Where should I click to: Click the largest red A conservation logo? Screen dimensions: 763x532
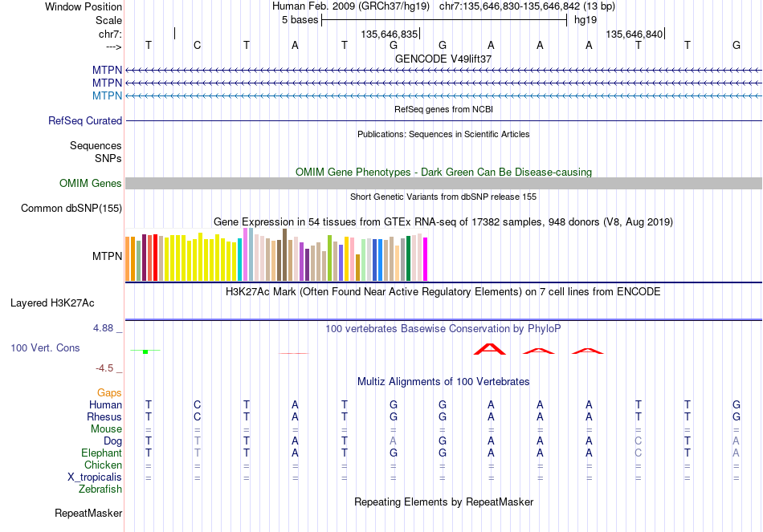pos(490,349)
